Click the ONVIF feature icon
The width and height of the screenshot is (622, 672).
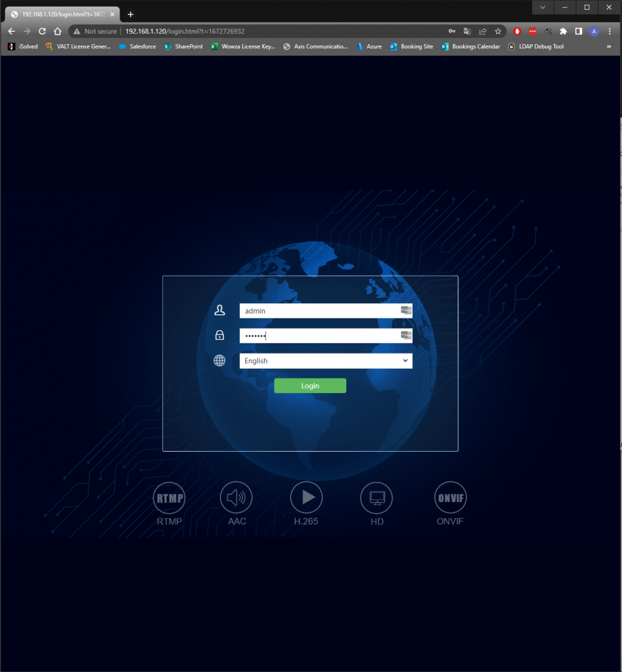[451, 497]
